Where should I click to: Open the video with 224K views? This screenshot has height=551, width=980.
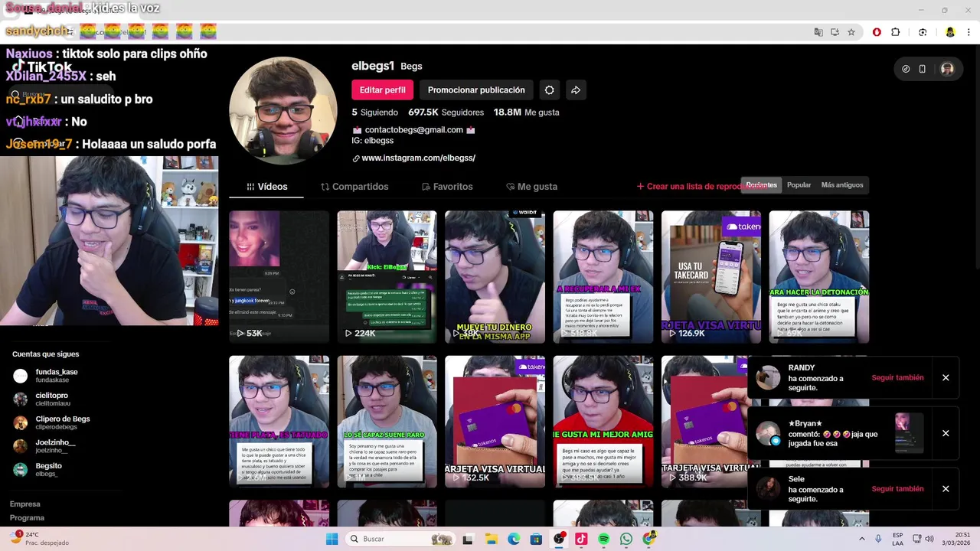coord(387,276)
